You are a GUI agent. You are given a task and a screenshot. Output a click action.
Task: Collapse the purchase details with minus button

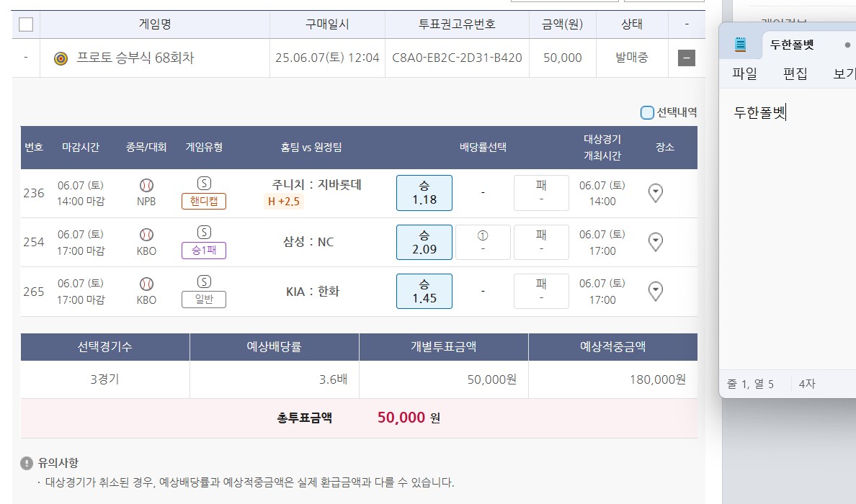tap(687, 58)
